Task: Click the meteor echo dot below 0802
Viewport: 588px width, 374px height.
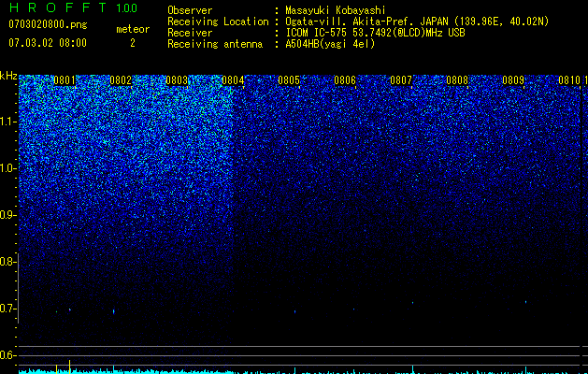Action: 114,311
